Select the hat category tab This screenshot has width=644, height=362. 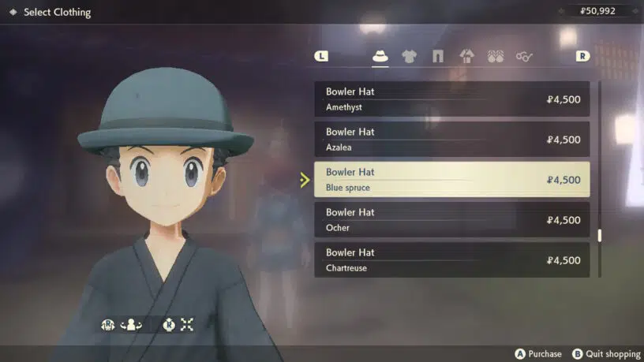coord(380,56)
